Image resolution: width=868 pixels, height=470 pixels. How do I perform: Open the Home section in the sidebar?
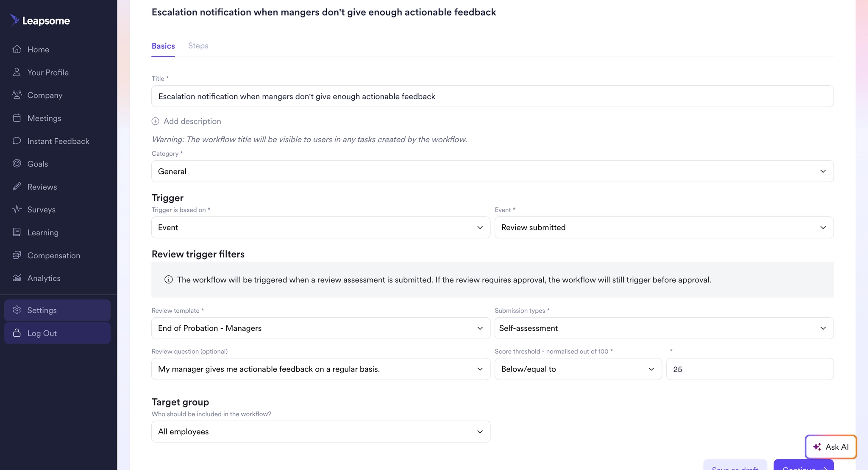click(x=38, y=49)
